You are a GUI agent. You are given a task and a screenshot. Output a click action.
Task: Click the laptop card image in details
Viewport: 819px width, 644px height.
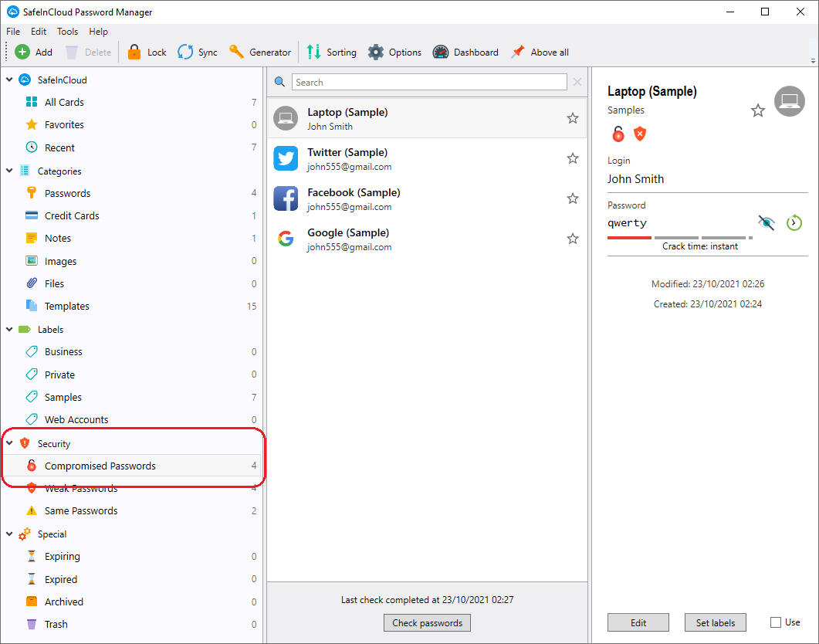coord(789,101)
